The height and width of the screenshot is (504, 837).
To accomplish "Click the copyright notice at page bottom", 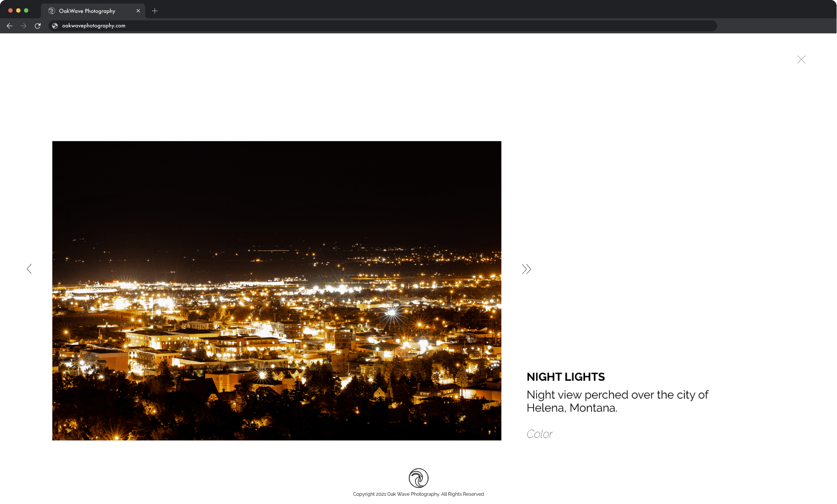I will (x=418, y=494).
